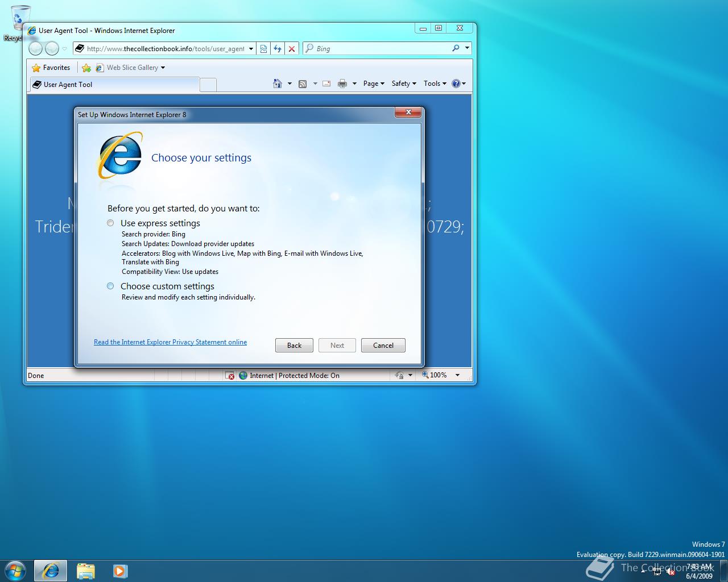Click the Read Mail icon

point(326,83)
